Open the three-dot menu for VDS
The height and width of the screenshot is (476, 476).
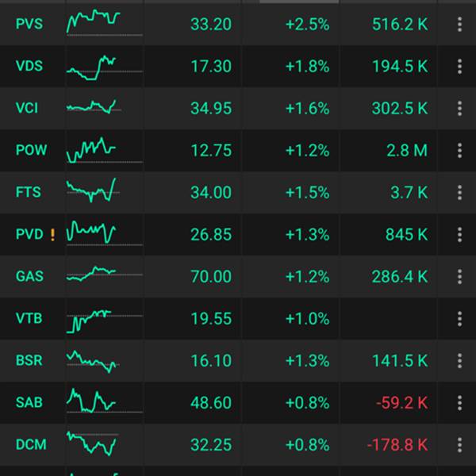(459, 67)
